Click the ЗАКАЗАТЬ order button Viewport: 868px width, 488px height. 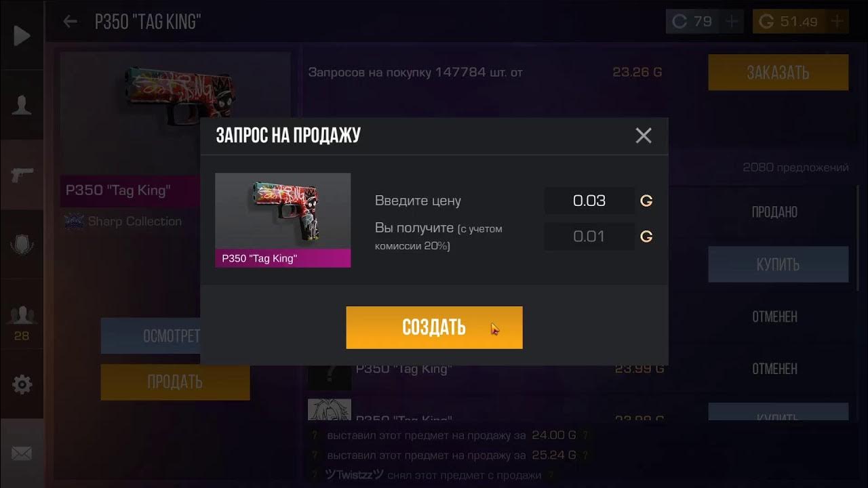tap(778, 73)
